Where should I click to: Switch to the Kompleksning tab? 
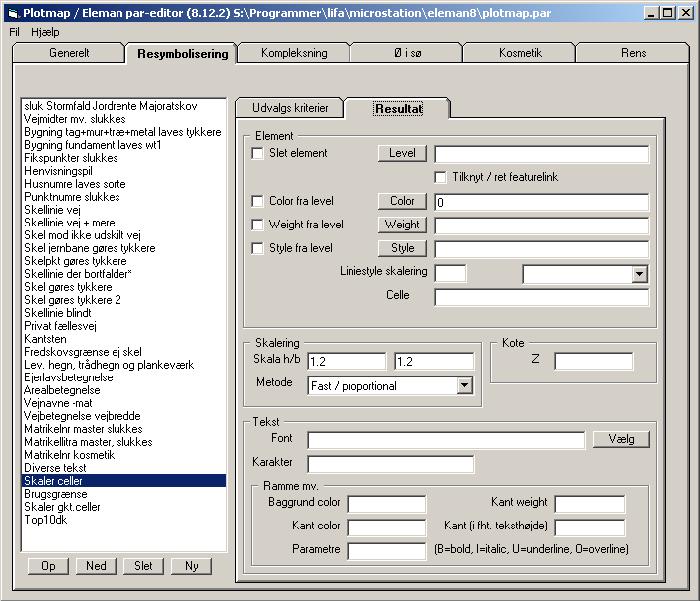[x=294, y=53]
